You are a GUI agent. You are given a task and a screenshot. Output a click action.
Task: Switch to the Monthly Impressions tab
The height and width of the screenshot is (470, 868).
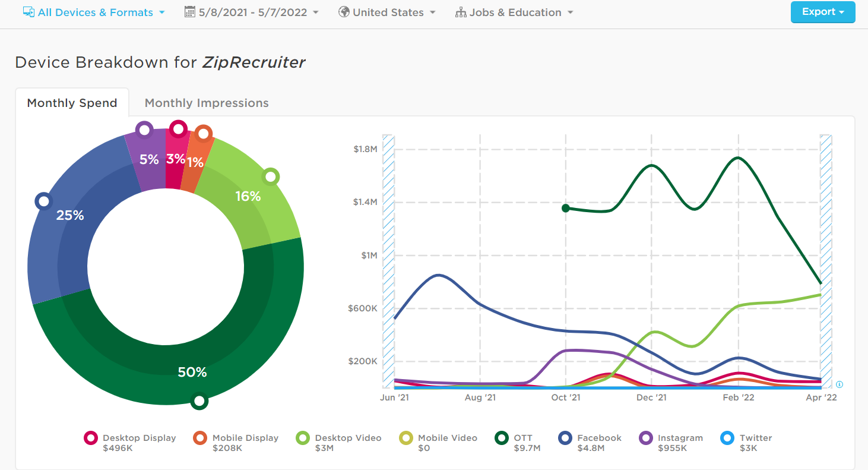pos(207,103)
